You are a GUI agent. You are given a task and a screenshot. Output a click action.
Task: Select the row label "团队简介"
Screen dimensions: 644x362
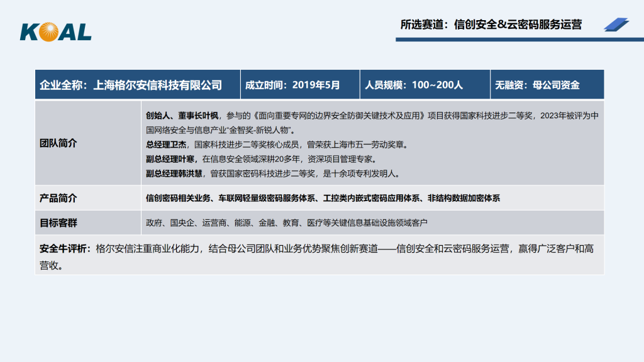pos(58,143)
